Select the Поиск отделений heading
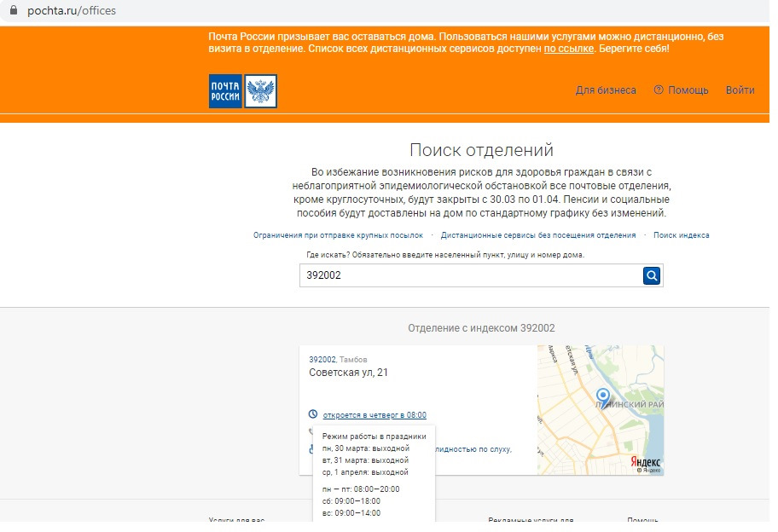Image resolution: width=778 pixels, height=532 pixels. [481, 150]
